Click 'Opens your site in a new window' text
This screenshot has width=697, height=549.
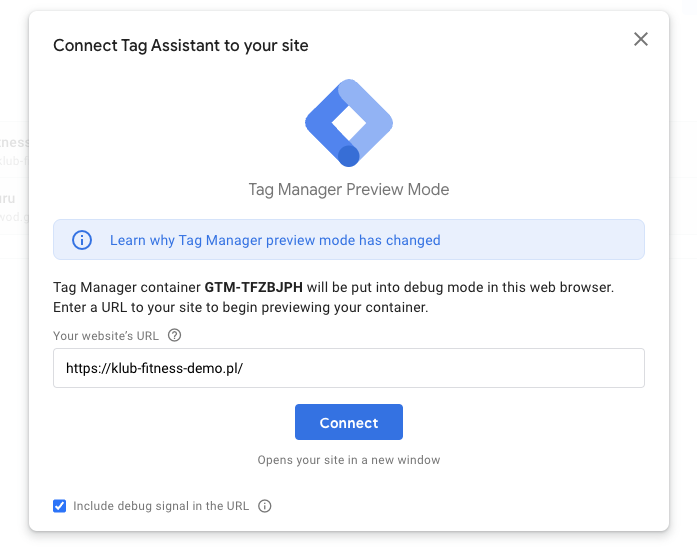click(349, 460)
